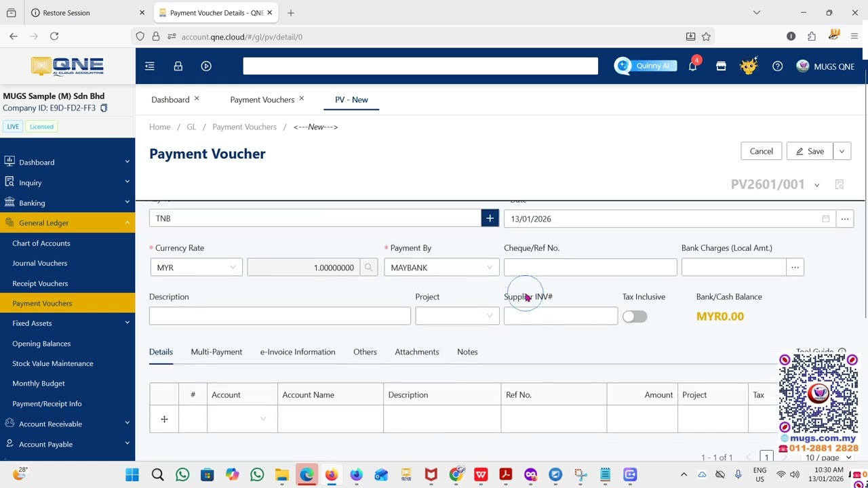Open Receipt Vouchers in the sidebar
Screen dimensions: 868x488
[40, 283]
